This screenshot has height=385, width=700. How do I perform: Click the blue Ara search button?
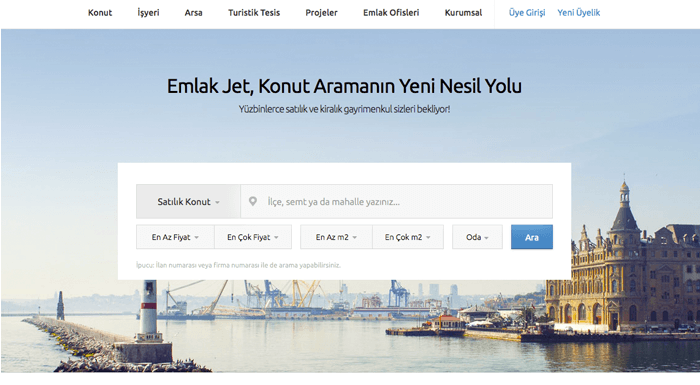point(532,237)
